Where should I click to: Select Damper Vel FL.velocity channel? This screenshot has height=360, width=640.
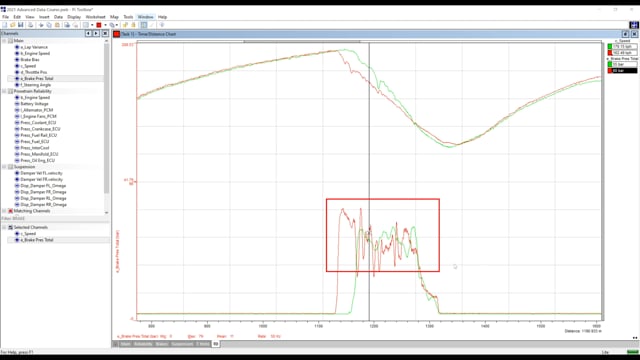coord(42,173)
